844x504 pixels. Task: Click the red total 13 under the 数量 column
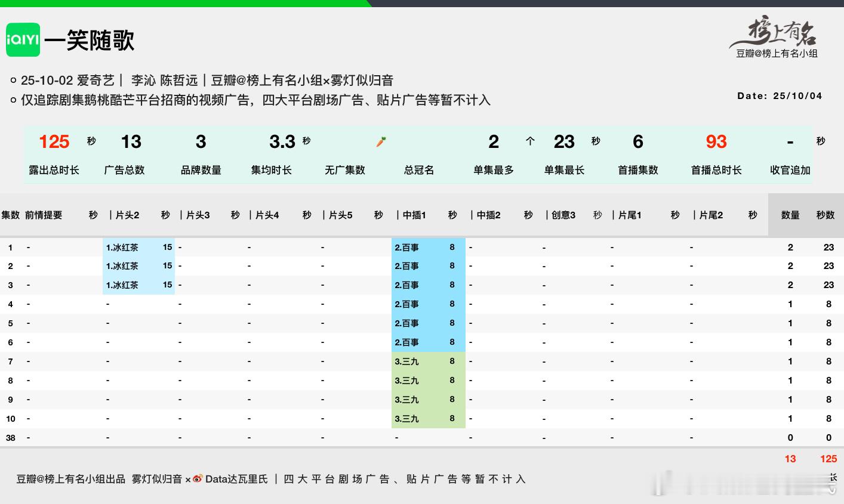pos(790,459)
